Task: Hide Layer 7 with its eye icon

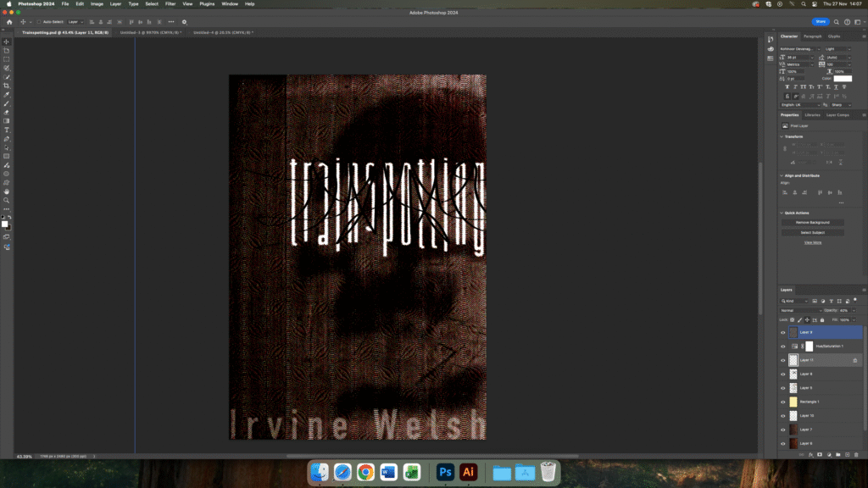Action: [782, 430]
